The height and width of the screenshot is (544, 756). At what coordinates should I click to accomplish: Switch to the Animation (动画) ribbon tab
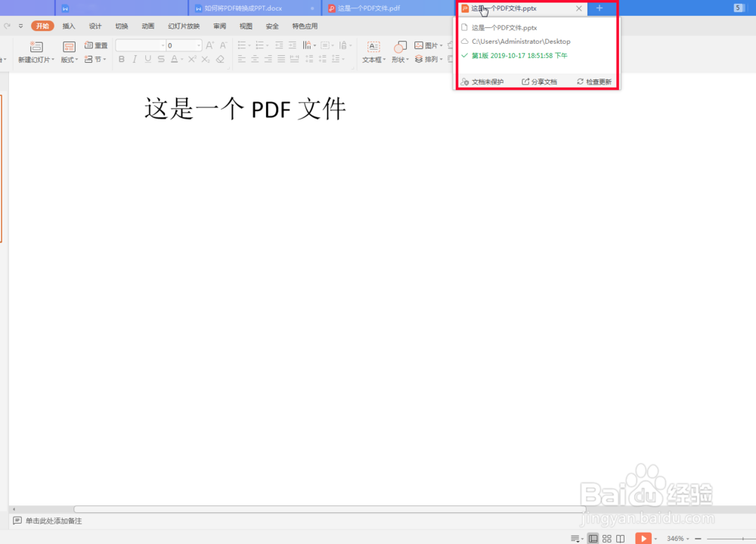point(148,26)
